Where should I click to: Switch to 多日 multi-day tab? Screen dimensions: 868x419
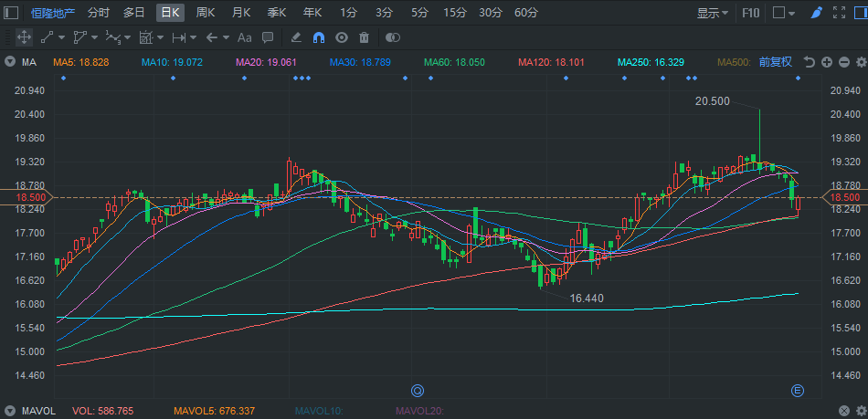click(x=134, y=13)
